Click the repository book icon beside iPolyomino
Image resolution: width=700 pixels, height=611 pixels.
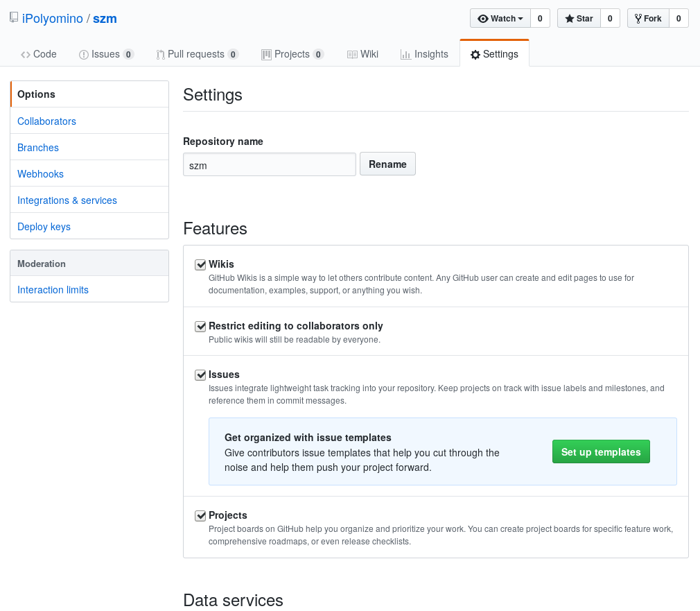[14, 18]
